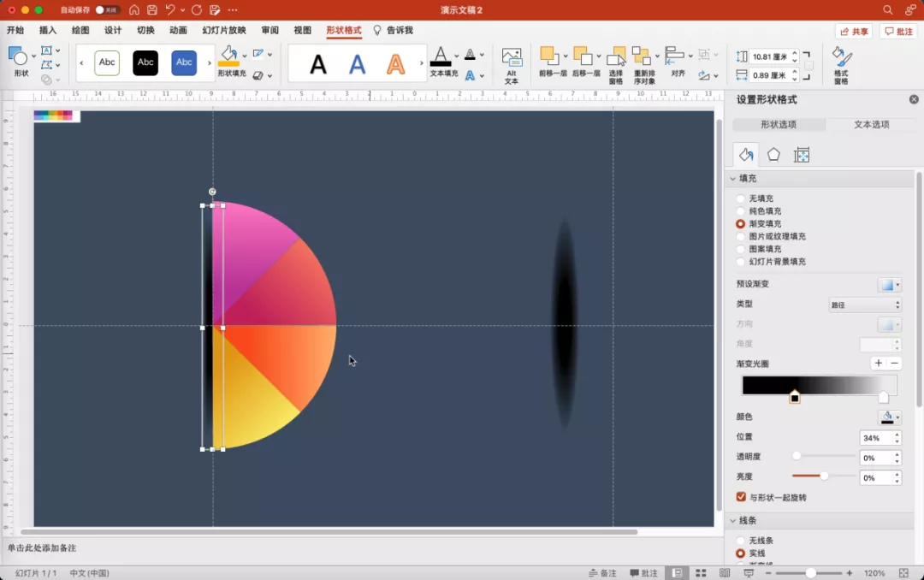Save the presentation with the floppy disk icon
Viewport: 924px width, 580px height.
[x=152, y=10]
